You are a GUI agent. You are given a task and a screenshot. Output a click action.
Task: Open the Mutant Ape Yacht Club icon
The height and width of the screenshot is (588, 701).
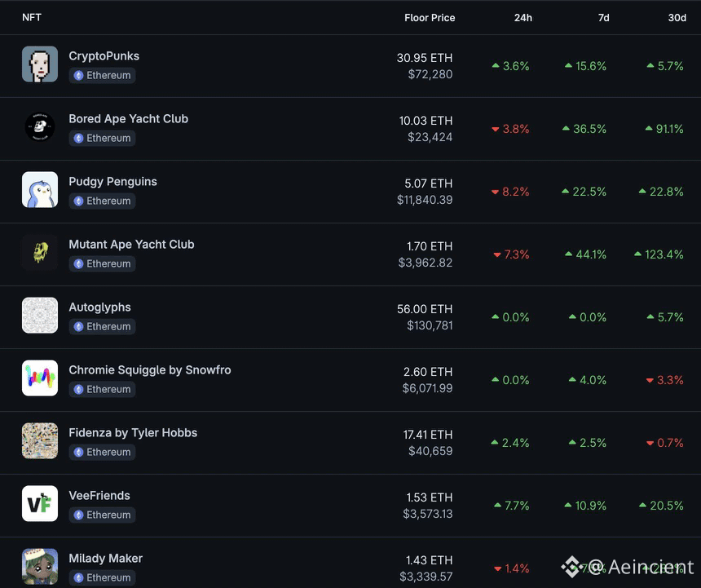pyautogui.click(x=40, y=253)
